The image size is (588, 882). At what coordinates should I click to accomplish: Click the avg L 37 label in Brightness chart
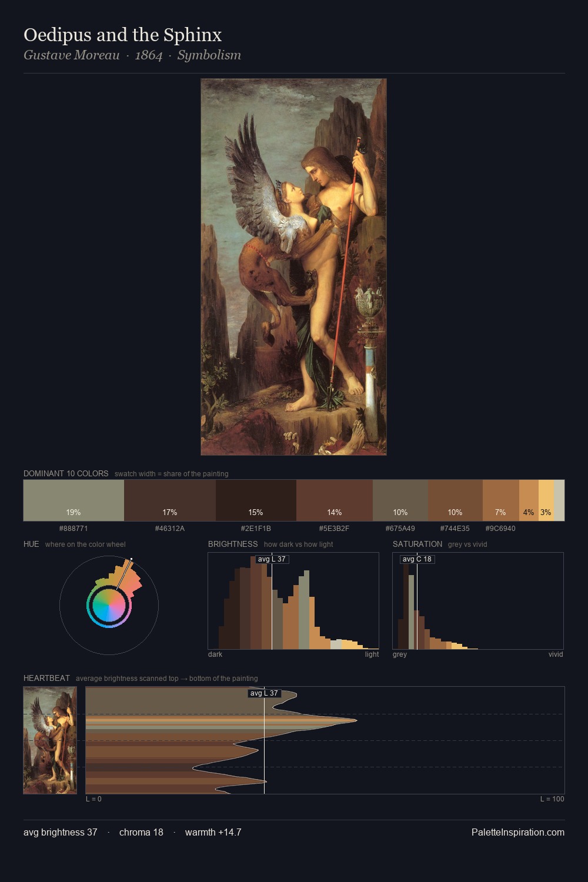tap(272, 559)
